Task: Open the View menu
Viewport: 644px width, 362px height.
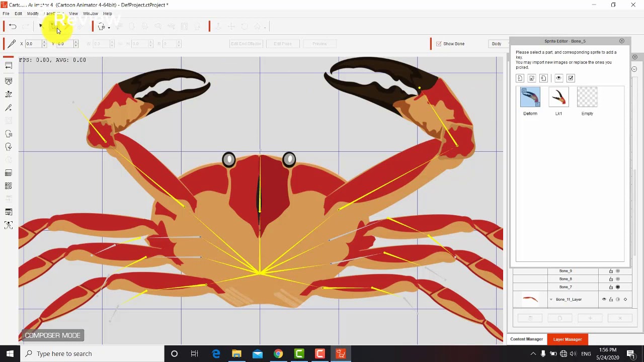Action: [73, 14]
